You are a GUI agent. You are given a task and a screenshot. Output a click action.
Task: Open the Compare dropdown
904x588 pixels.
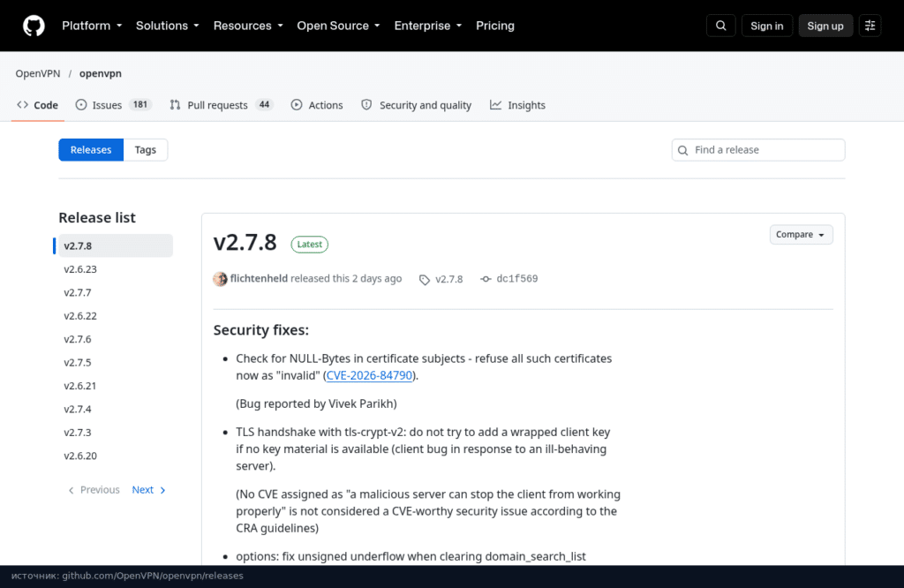click(x=801, y=235)
